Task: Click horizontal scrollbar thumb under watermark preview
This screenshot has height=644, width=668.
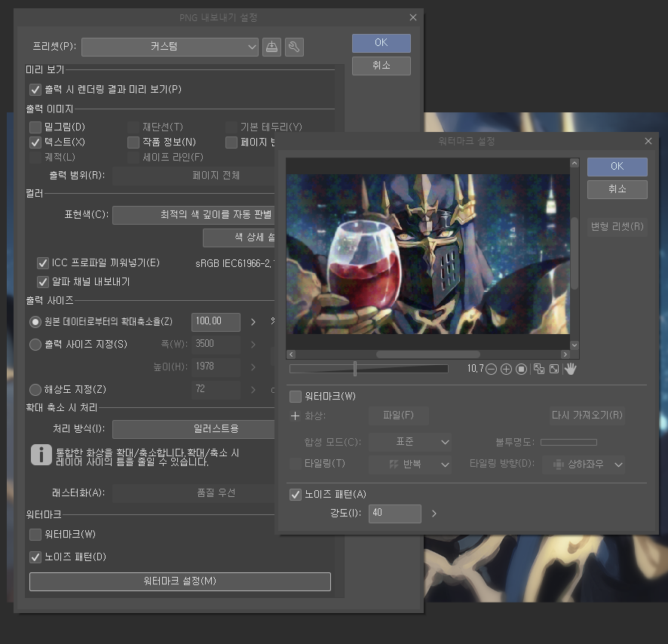Action: pyautogui.click(x=428, y=354)
